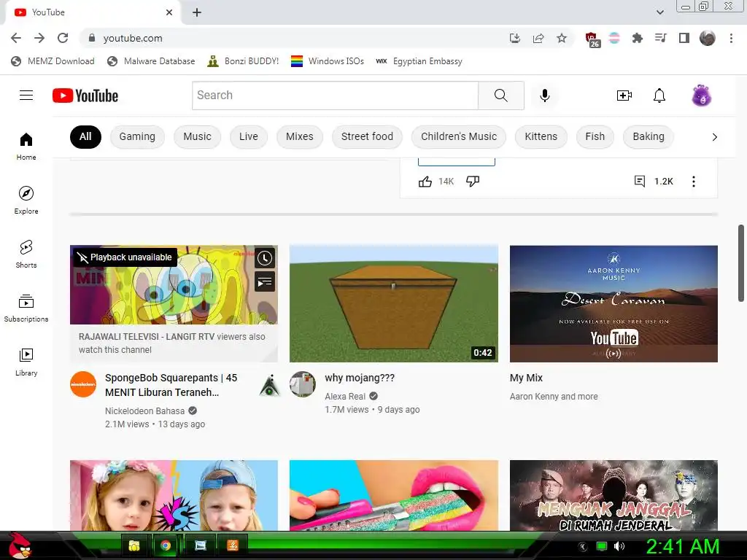Reload the page
Screen dimensions: 747x560
[63, 38]
